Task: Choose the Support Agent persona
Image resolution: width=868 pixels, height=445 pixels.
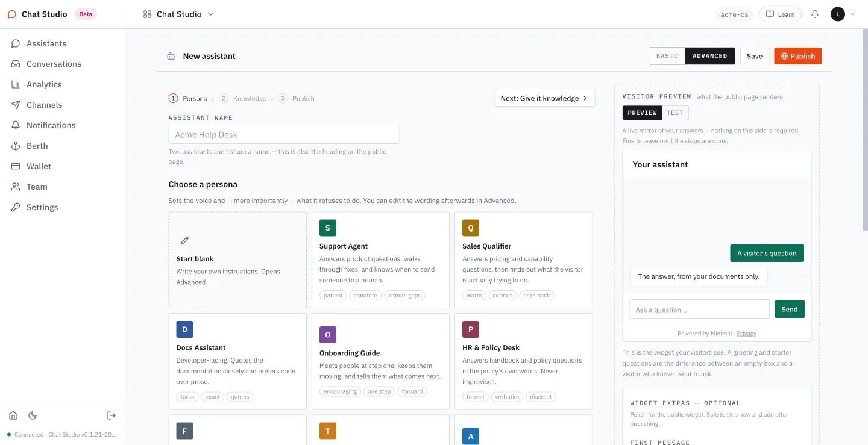Action: 380,260
